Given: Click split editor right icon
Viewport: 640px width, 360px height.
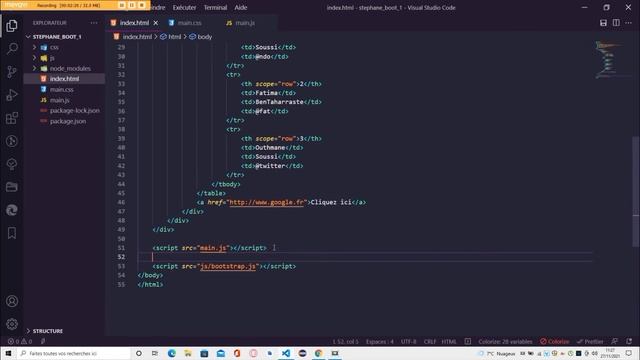Looking at the screenshot, I should click(616, 23).
